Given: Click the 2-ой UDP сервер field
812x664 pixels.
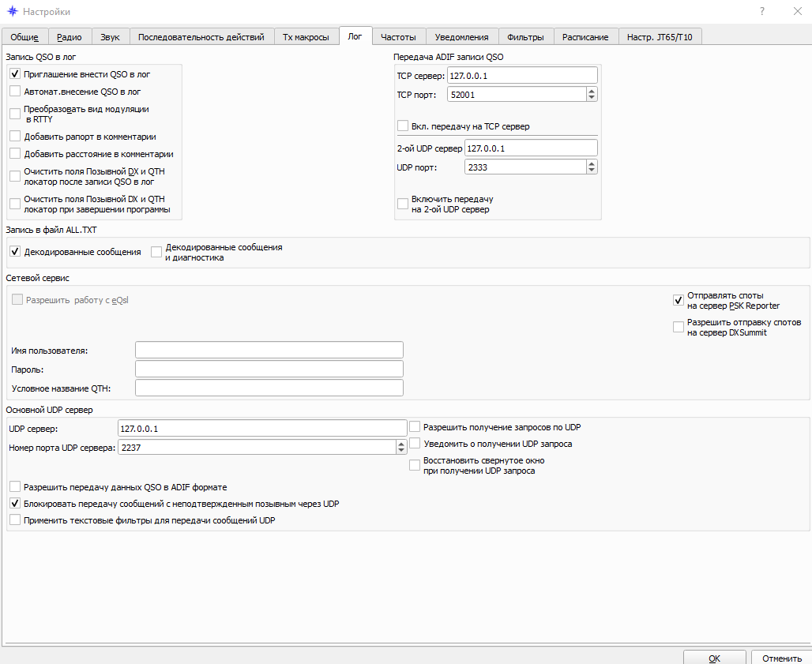Looking at the screenshot, I should tap(531, 148).
